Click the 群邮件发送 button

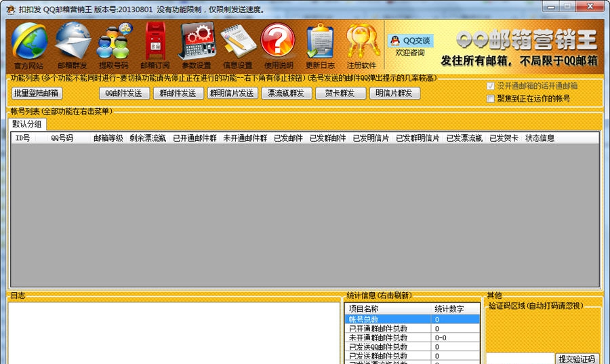(x=178, y=94)
